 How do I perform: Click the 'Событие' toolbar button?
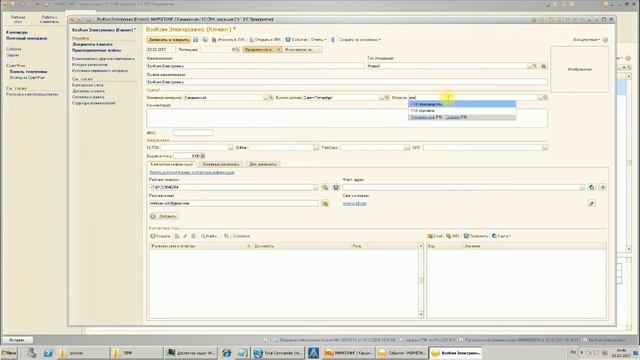(x=296, y=40)
